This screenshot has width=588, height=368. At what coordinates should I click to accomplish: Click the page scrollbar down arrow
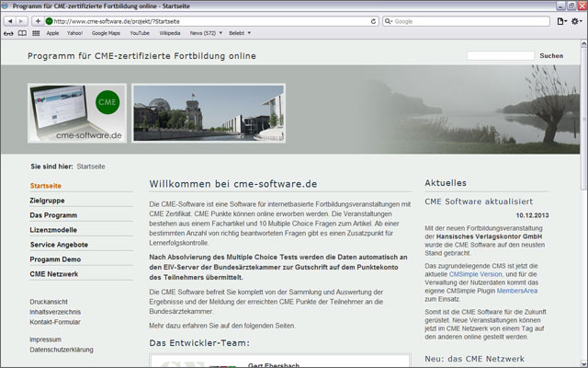pos(583,362)
